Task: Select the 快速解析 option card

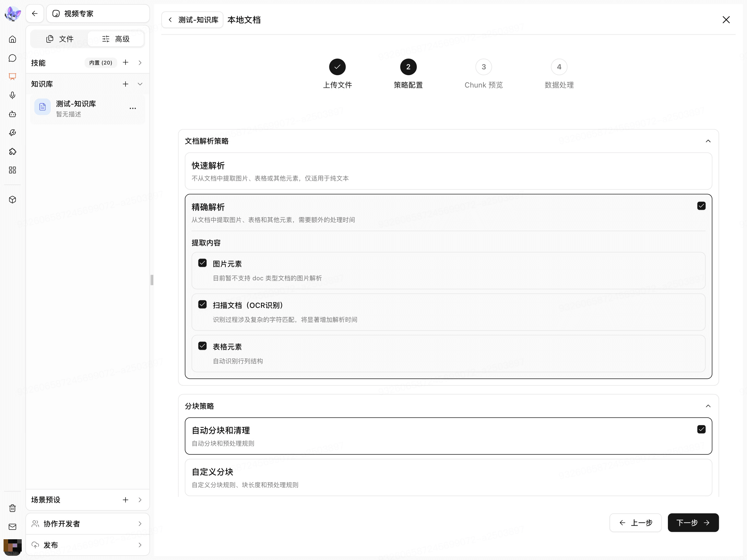Action: [448, 171]
